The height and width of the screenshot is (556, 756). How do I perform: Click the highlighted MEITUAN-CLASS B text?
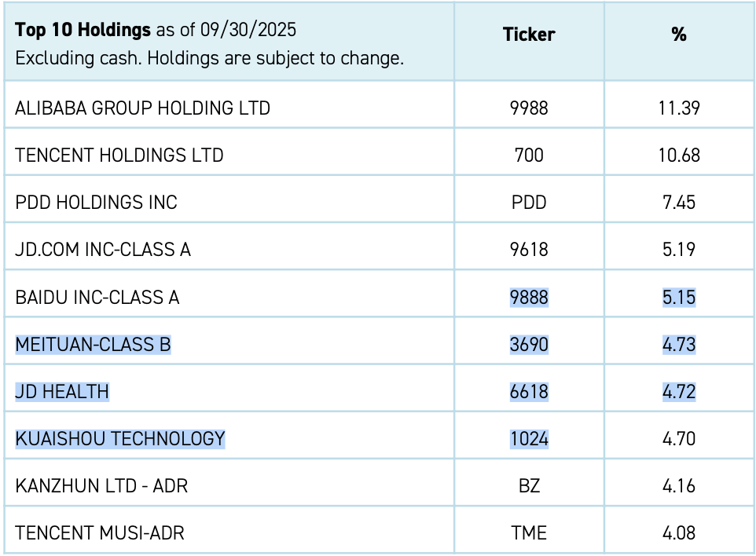[93, 345]
